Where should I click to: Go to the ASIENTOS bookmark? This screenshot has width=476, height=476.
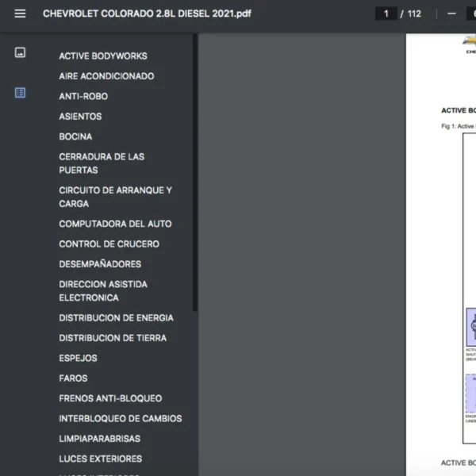click(80, 117)
